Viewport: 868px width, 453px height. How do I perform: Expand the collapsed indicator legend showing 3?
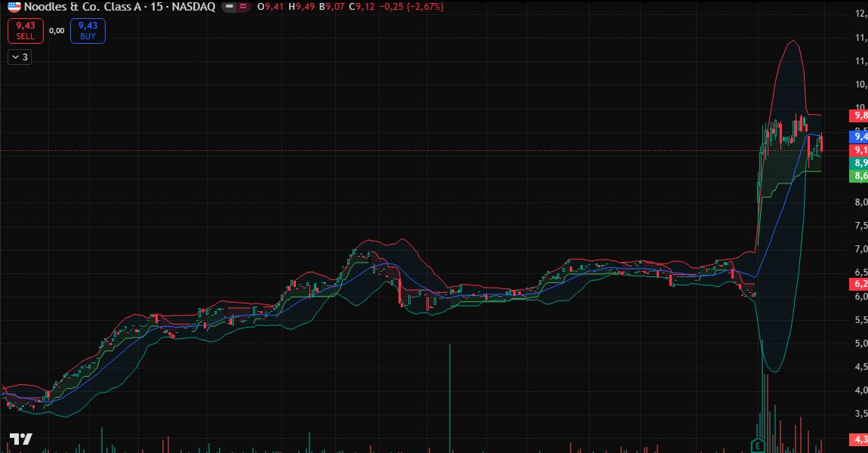(x=20, y=57)
